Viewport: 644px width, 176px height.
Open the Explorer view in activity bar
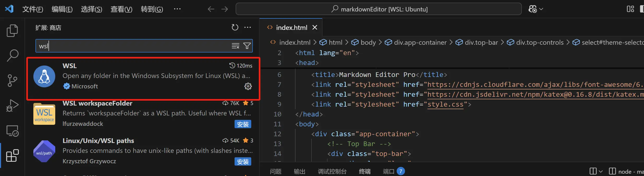point(12,31)
